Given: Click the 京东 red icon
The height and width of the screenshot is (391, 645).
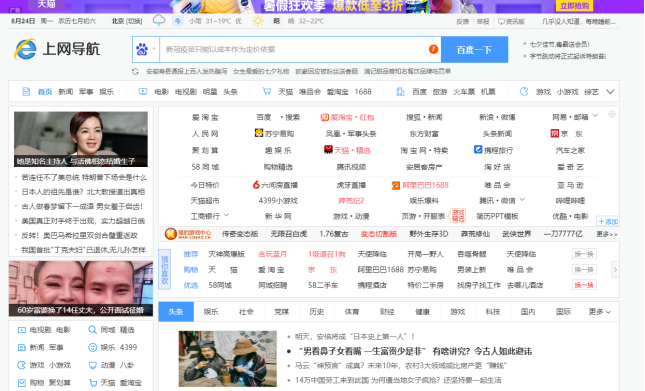Looking at the screenshot, I should tap(555, 133).
